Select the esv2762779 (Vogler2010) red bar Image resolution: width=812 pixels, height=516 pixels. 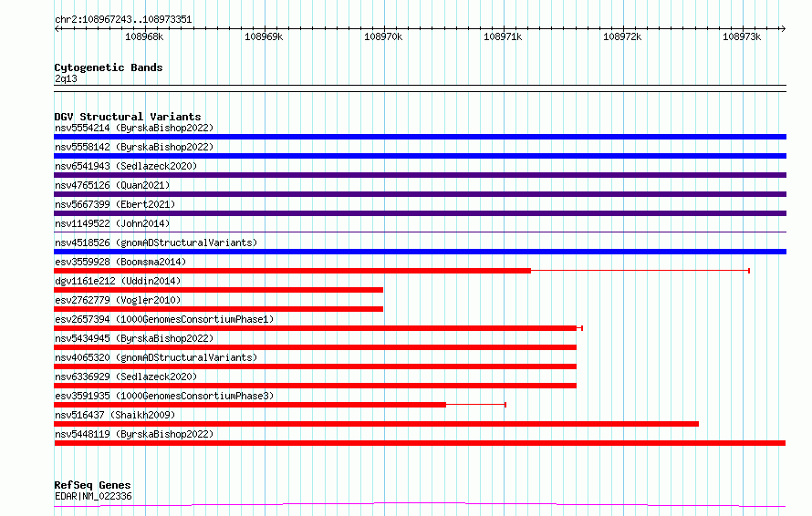(x=219, y=309)
